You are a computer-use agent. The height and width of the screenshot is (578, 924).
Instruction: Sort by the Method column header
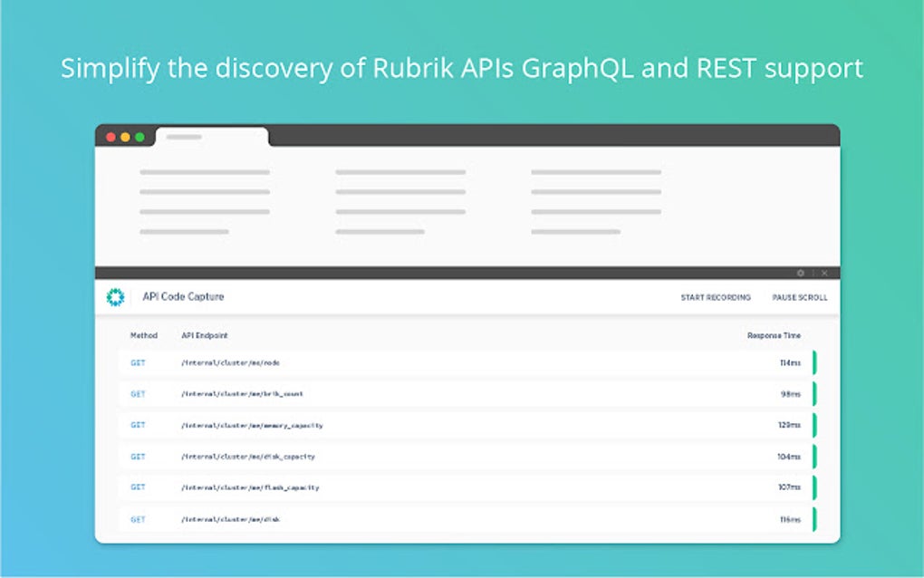[144, 335]
